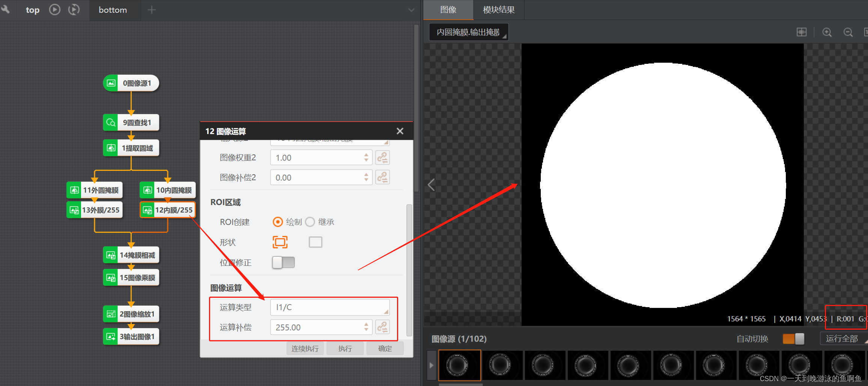This screenshot has width=868, height=386.
Task: Select the 13外膜/255 node
Action: coord(95,210)
